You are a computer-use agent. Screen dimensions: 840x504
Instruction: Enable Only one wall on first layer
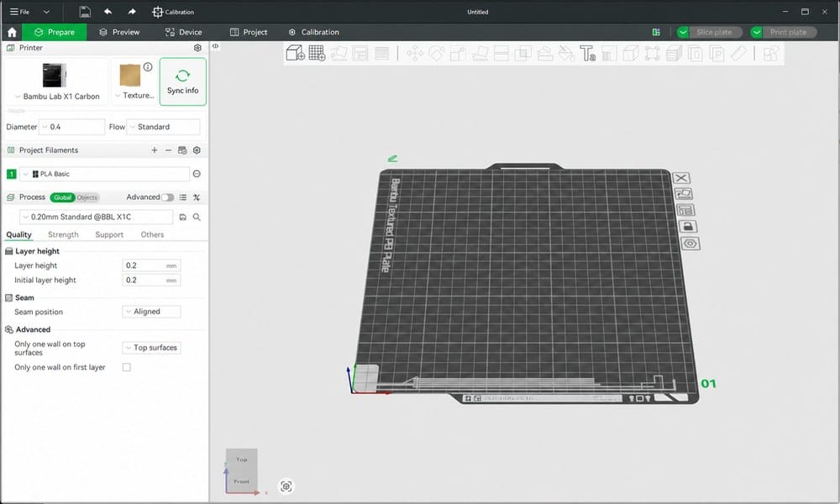[x=127, y=367]
